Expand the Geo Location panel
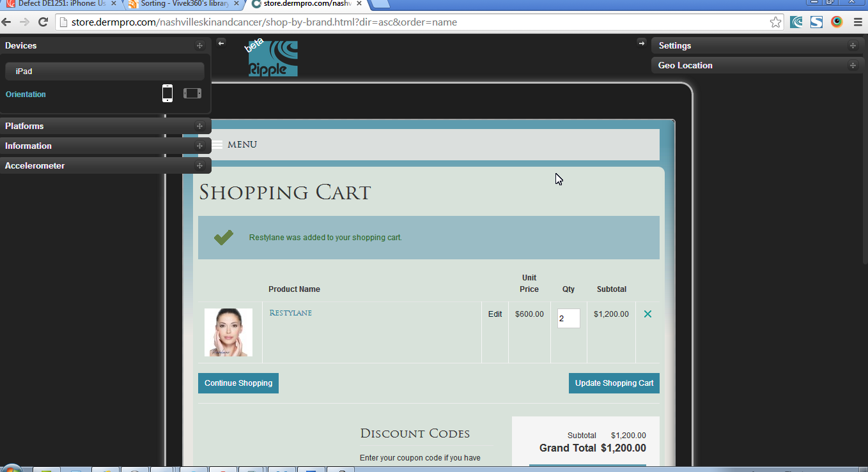Viewport: 868px width, 472px height. pyautogui.click(x=759, y=66)
